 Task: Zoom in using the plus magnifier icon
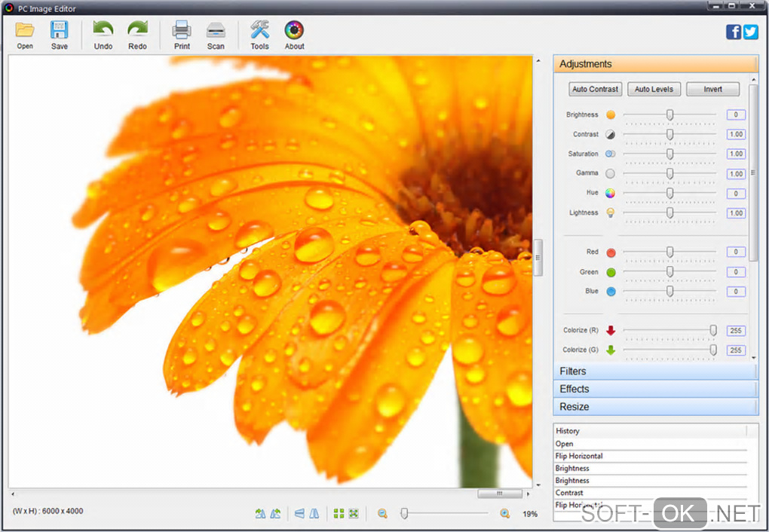click(505, 514)
